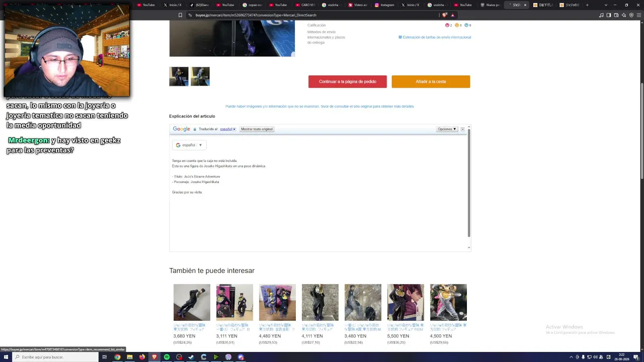The image size is (644, 362).
Task: Open the 'Opciones' dropdown in translate bar
Action: (x=447, y=129)
